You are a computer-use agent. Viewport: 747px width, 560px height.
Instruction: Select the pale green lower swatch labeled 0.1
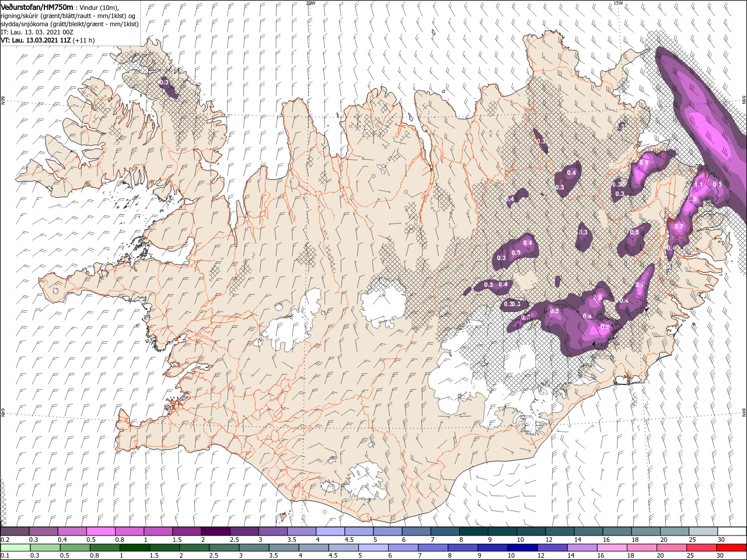(x=15, y=547)
